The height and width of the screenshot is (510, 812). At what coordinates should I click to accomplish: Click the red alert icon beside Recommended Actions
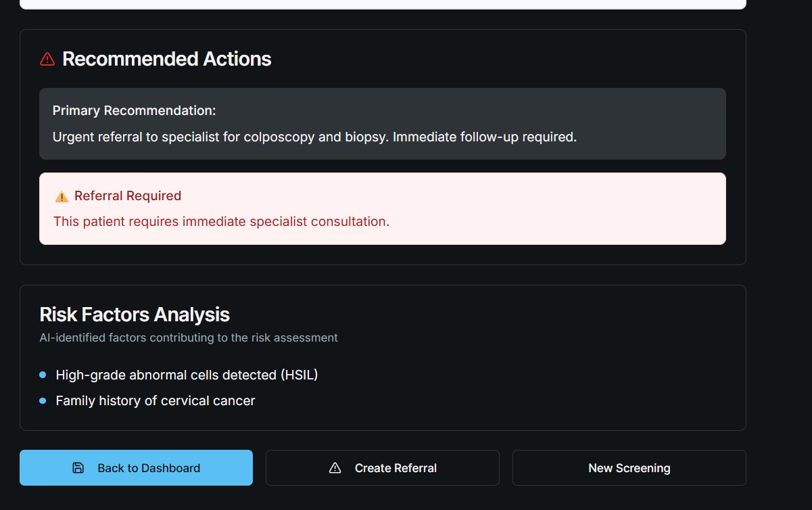point(47,60)
